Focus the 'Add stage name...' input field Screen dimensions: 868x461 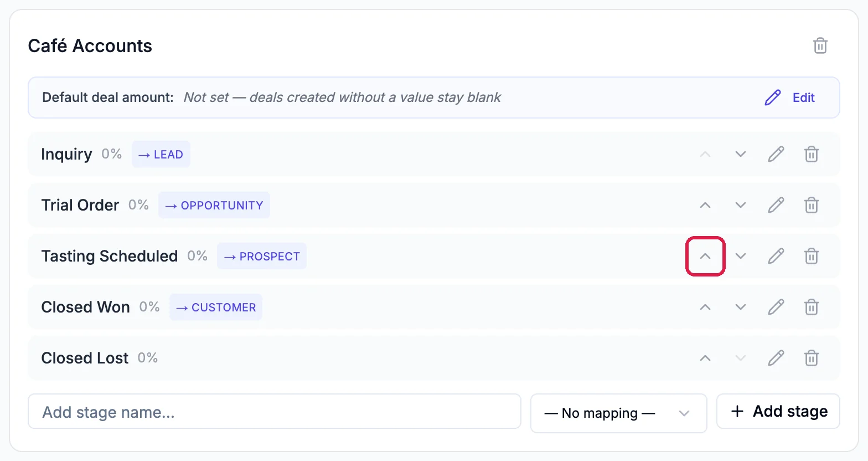coord(275,411)
